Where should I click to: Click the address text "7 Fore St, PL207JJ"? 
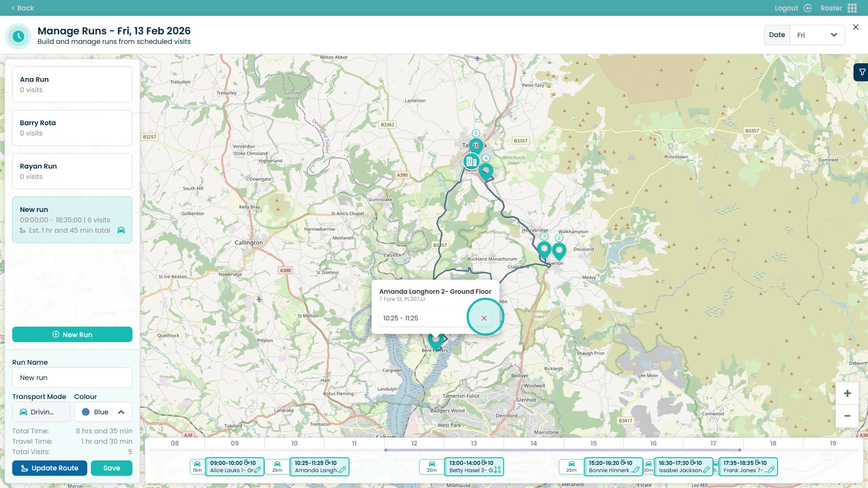[x=402, y=299]
